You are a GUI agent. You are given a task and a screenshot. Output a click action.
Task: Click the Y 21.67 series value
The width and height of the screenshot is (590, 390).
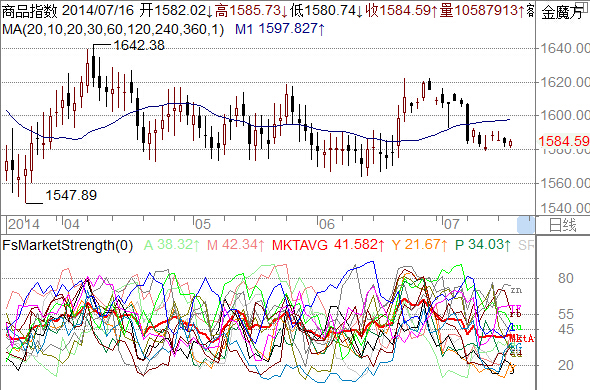coord(420,245)
